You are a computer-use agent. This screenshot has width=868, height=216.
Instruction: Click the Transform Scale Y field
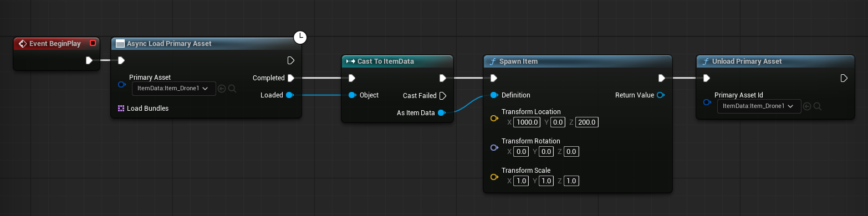547,181
